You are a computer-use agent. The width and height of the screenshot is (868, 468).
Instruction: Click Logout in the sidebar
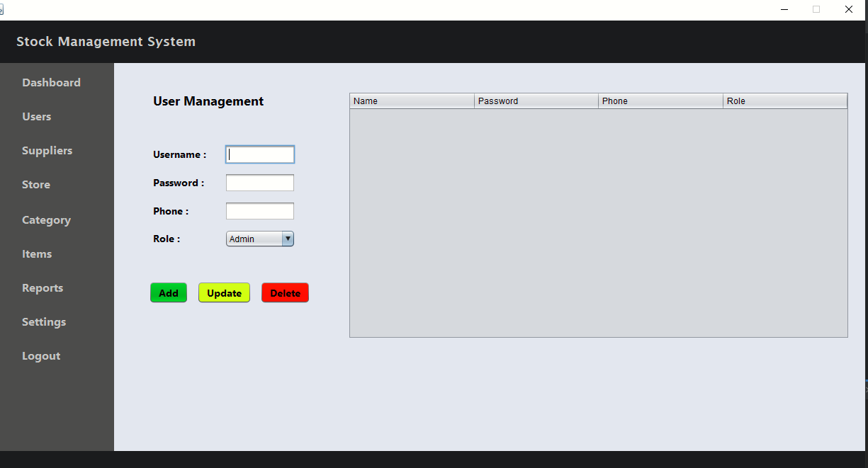click(x=41, y=356)
